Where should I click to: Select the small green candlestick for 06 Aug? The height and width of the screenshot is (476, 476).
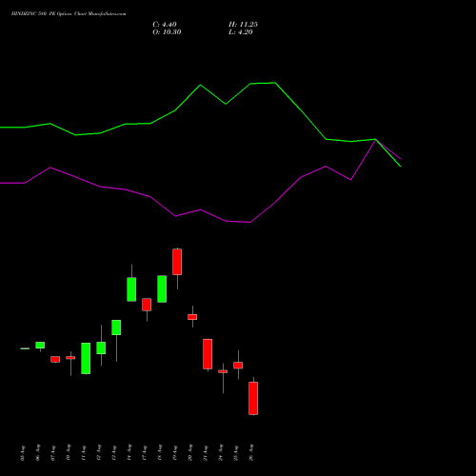40,346
